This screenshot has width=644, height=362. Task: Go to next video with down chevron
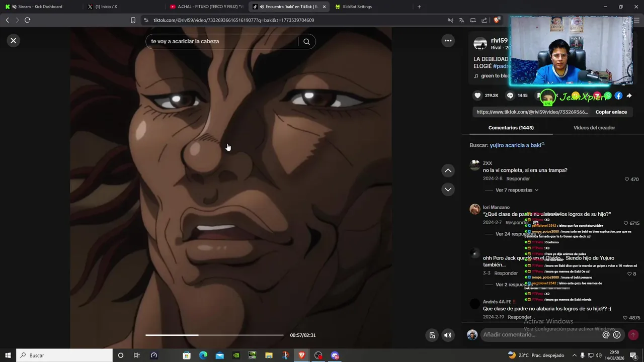448,190
